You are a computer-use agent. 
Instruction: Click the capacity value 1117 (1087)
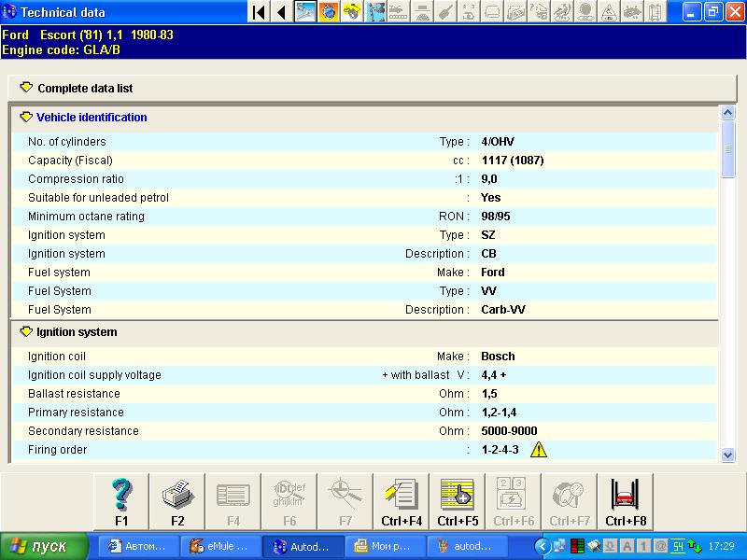coord(512,160)
